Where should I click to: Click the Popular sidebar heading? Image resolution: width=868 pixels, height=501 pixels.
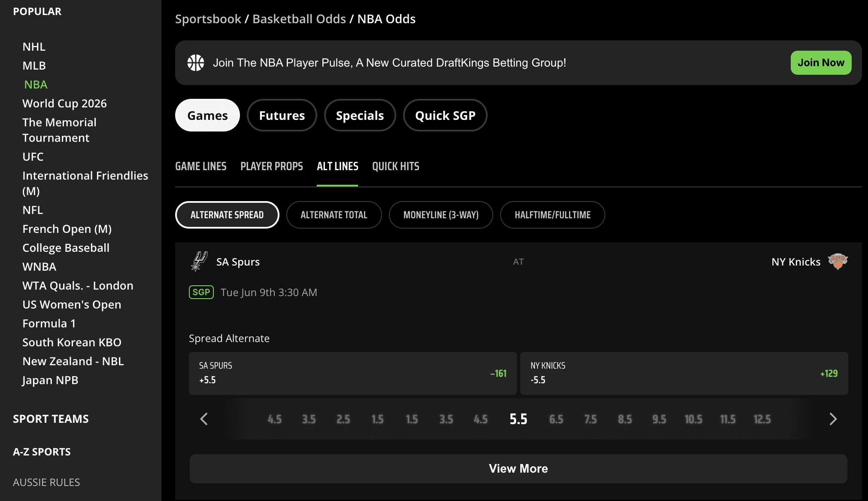[x=37, y=12]
